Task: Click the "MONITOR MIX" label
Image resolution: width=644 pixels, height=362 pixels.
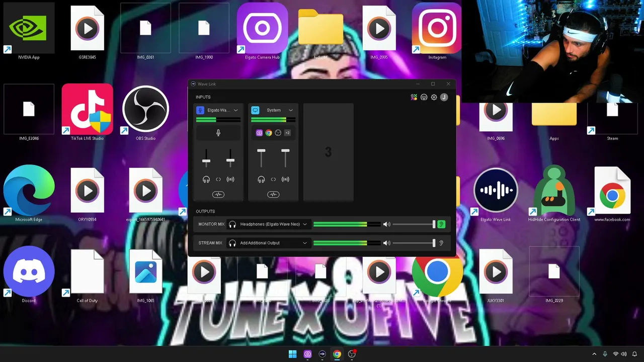Action: click(211, 224)
